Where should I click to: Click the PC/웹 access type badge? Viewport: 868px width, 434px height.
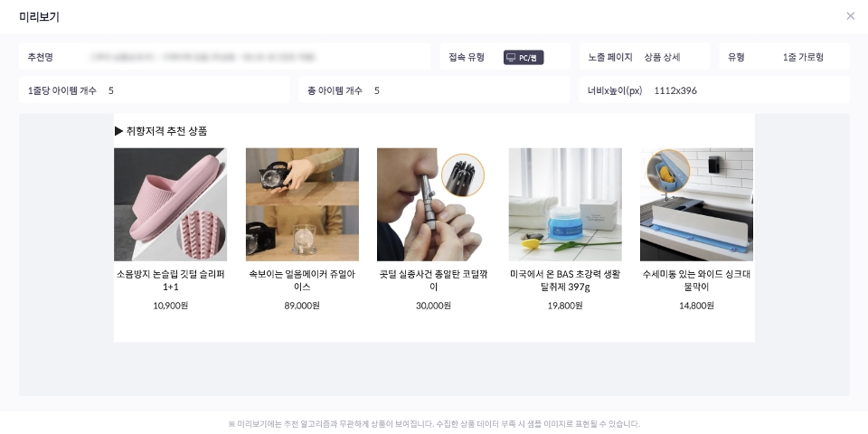click(524, 58)
